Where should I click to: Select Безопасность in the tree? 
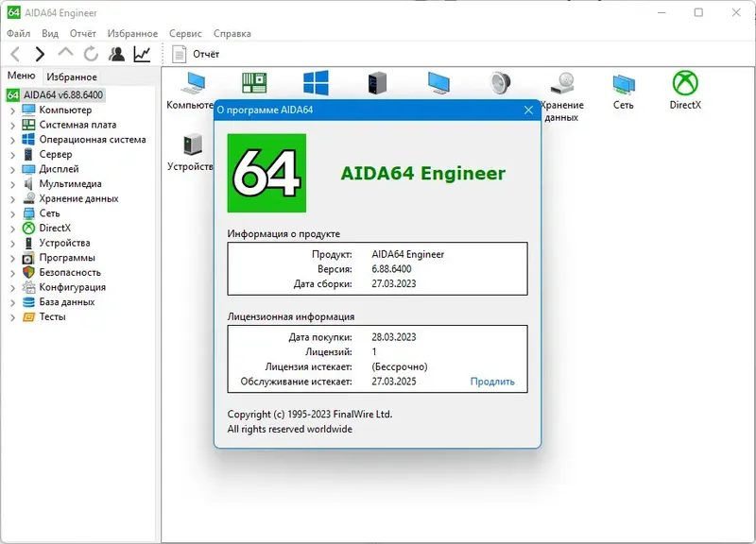(x=70, y=272)
